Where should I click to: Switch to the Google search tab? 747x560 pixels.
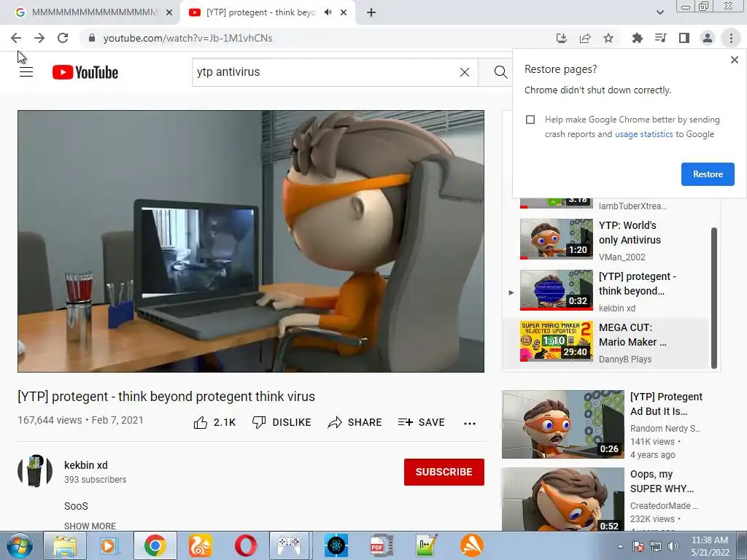(94, 12)
